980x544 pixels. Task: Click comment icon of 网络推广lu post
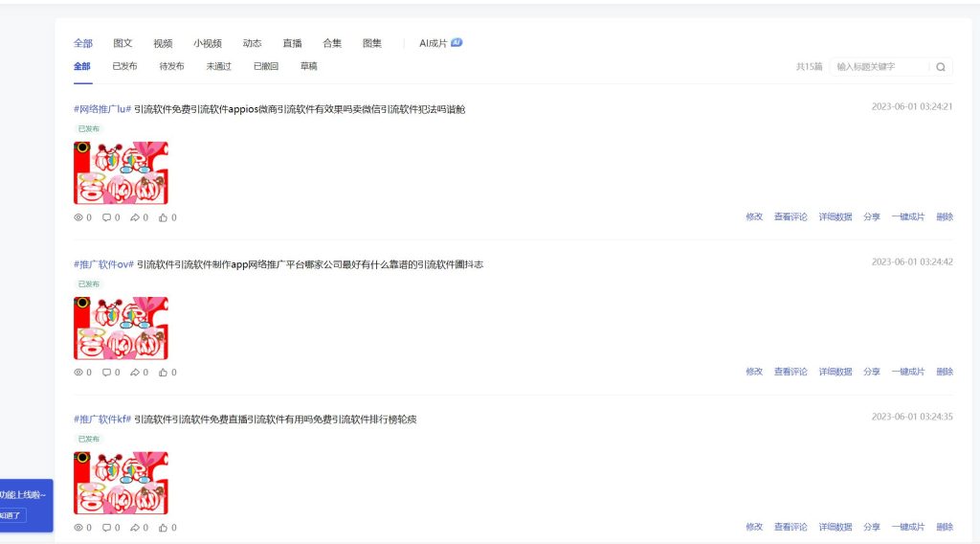[106, 217]
